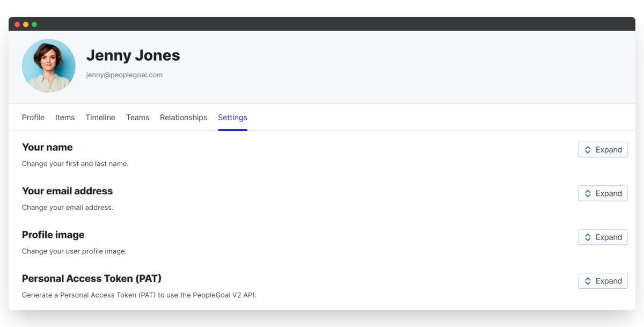Click the 'Your name' heading

pyautogui.click(x=47, y=147)
